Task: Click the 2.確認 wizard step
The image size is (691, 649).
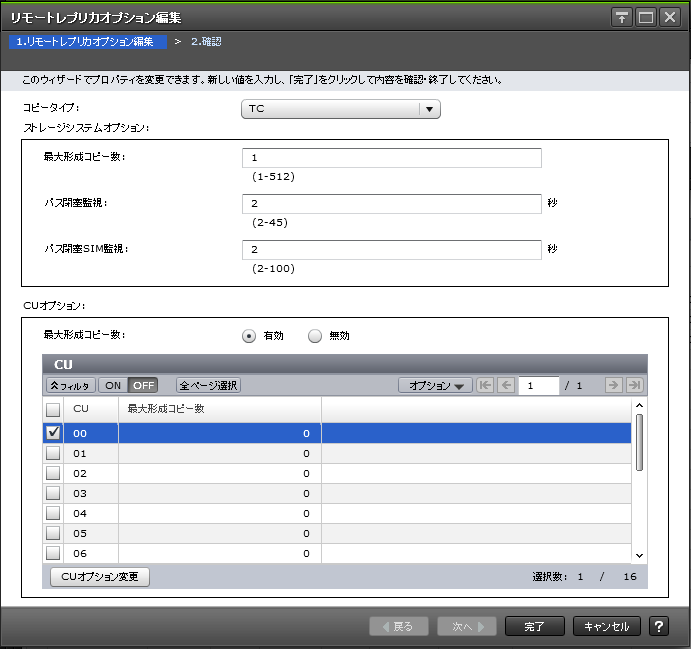Action: tap(206, 42)
